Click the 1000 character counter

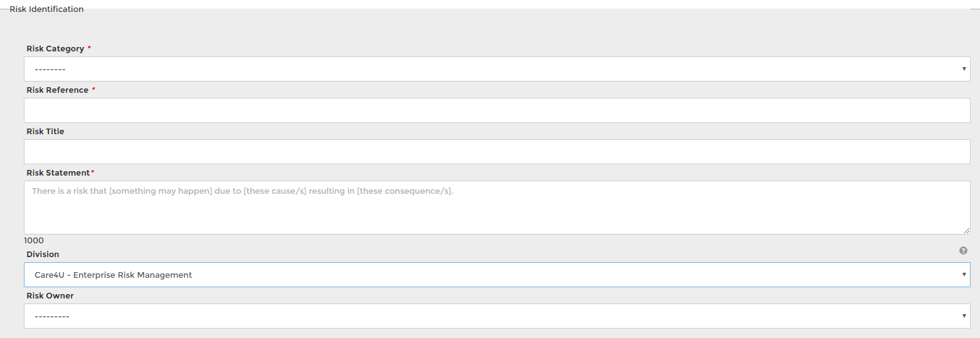pos(34,241)
